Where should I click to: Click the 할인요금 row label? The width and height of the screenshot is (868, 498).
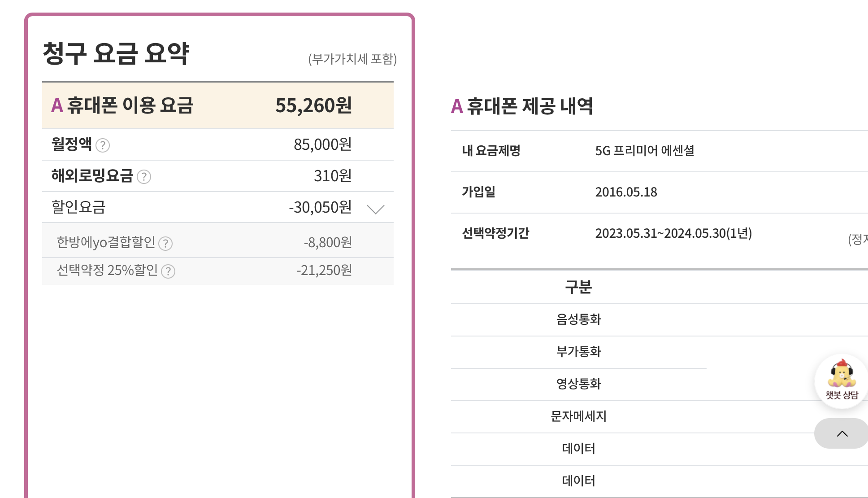coord(78,207)
